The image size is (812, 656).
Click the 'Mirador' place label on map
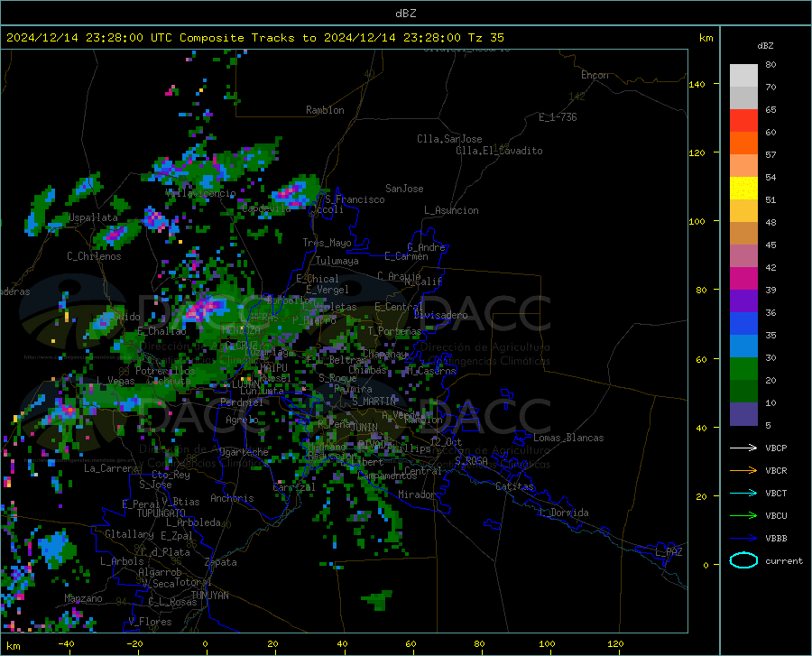416,494
